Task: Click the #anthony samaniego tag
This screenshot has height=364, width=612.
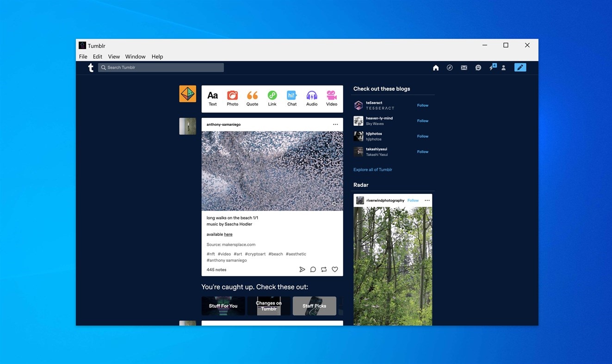Action: pos(227,260)
